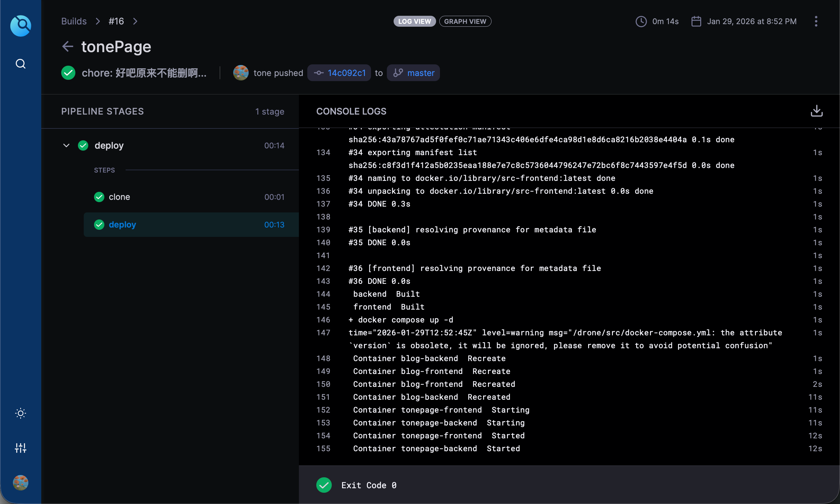Collapse the deploy stage chevron
Screen dimensions: 840x504
tap(66, 145)
